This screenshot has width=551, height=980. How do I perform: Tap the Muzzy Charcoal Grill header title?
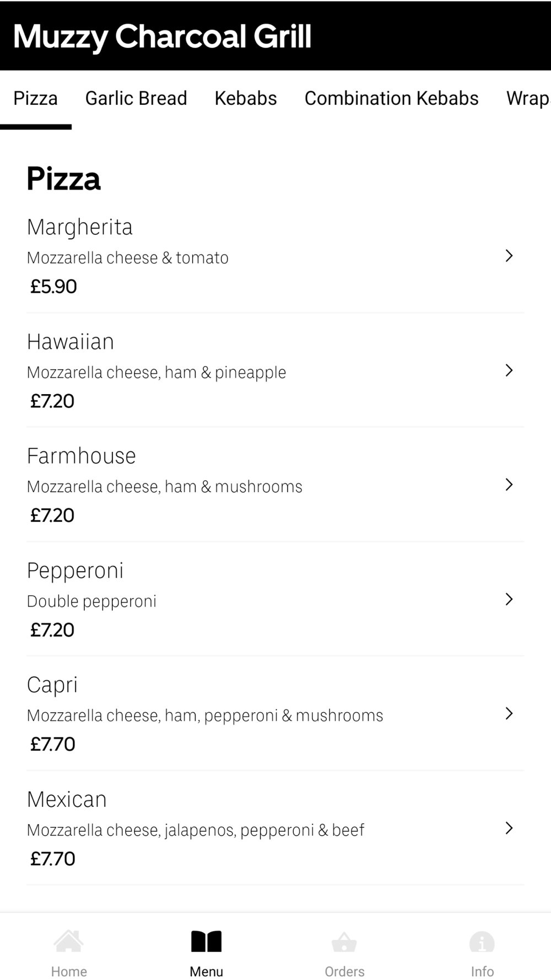[163, 36]
